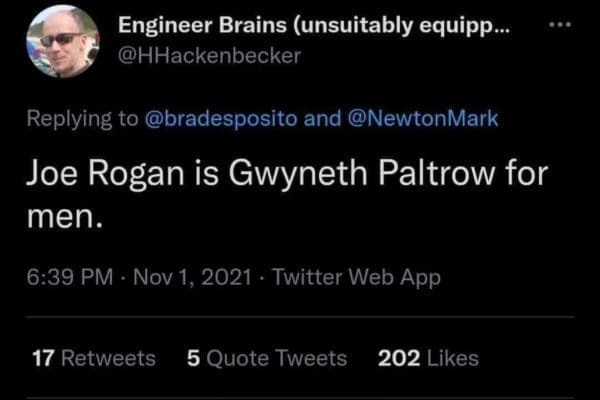This screenshot has height=400, width=600.
Task: Click the number 202 in the likes count
Action: tap(399, 358)
